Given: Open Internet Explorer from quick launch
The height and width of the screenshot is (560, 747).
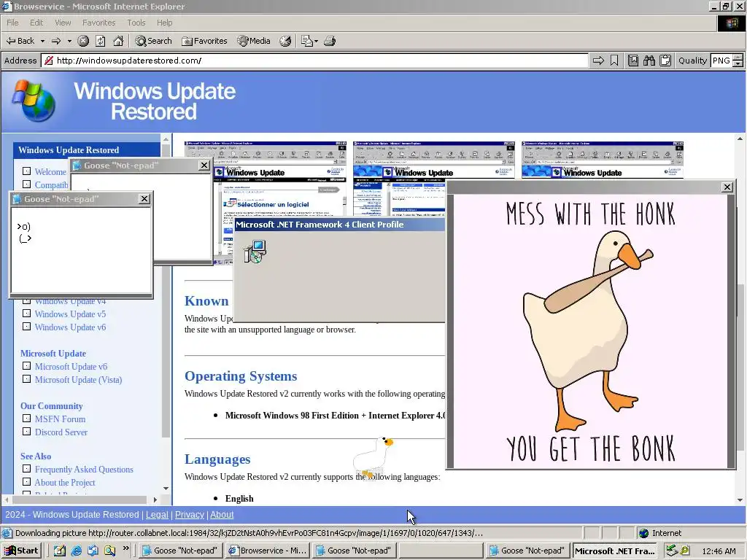Looking at the screenshot, I should click(76, 551).
